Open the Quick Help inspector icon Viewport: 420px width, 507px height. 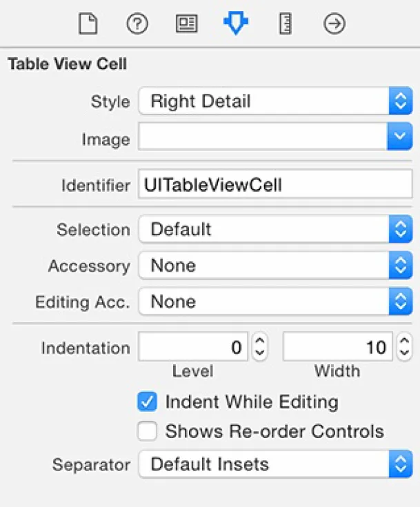click(137, 25)
